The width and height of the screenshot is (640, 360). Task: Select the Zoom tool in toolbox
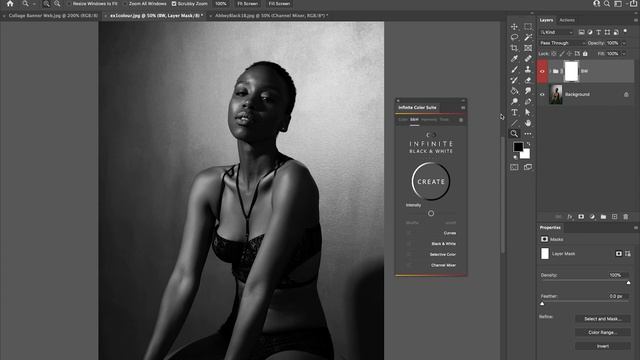(514, 133)
